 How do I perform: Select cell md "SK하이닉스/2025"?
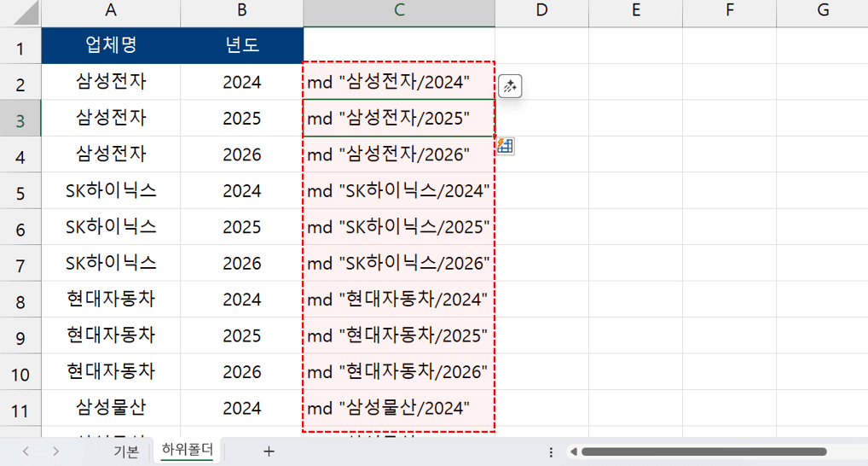pos(399,227)
